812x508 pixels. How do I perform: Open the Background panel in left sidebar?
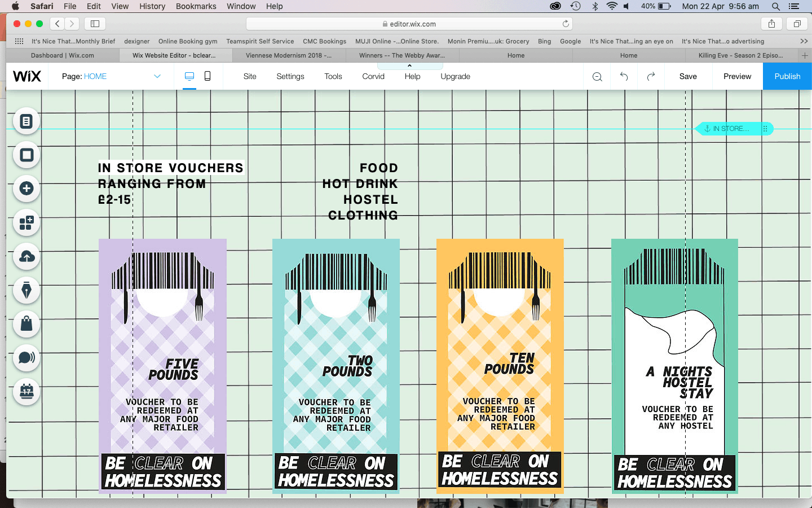pos(27,155)
